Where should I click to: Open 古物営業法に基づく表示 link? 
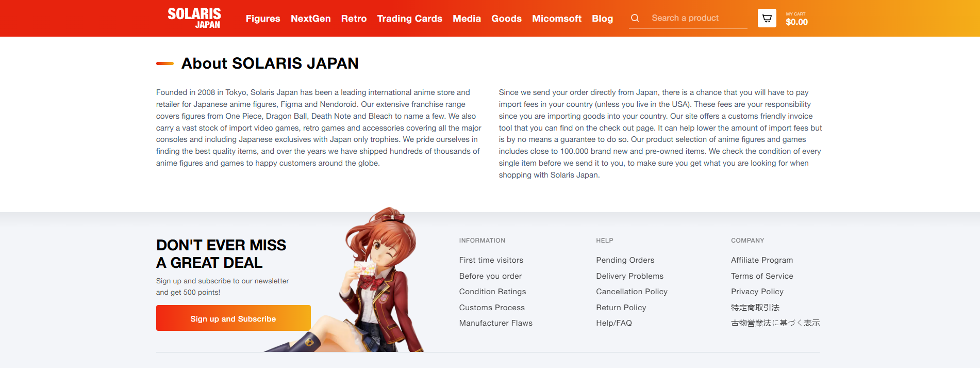point(775,323)
